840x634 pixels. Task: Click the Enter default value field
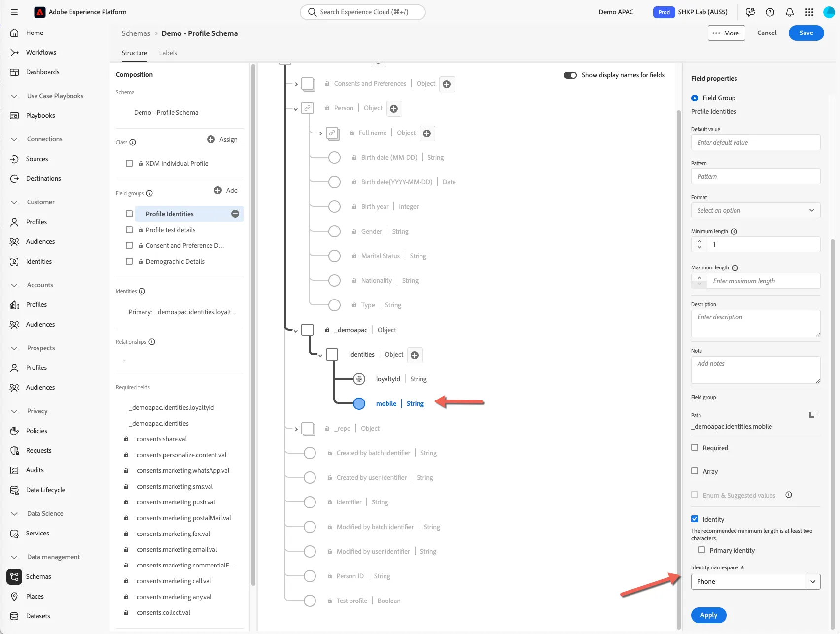coord(756,142)
